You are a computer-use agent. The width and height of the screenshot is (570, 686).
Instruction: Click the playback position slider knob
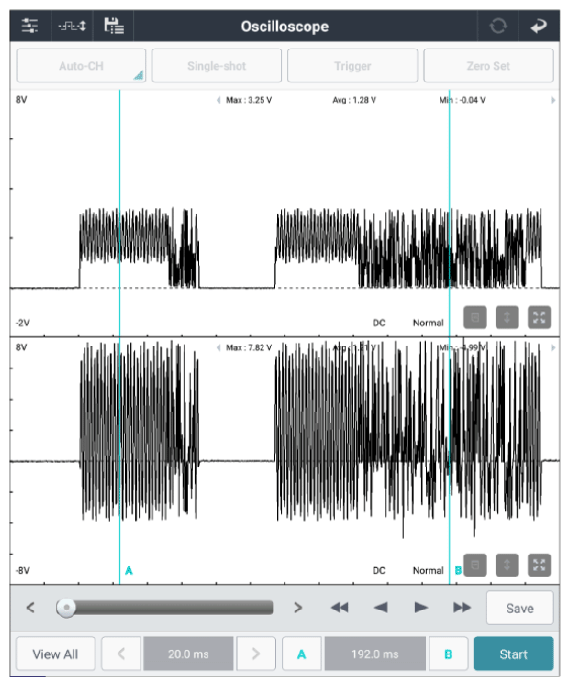pyautogui.click(x=66, y=608)
